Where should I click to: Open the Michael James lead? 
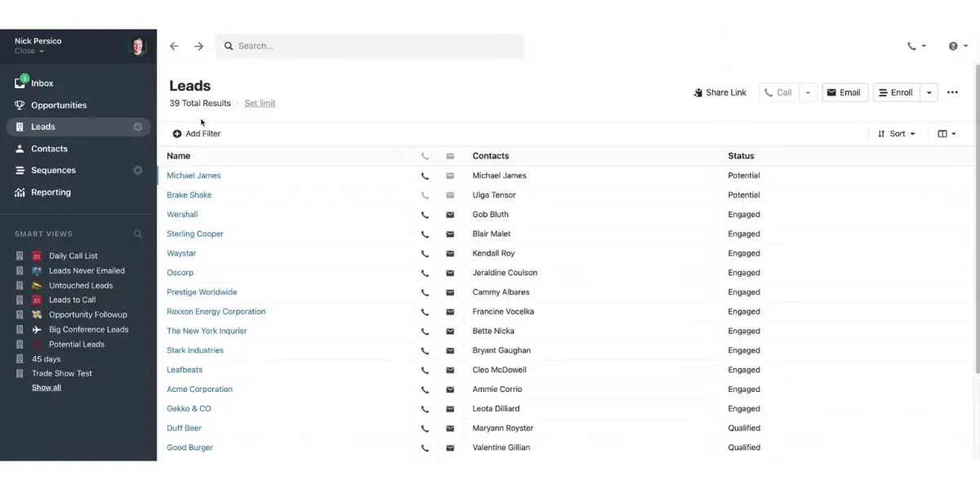pos(194,176)
